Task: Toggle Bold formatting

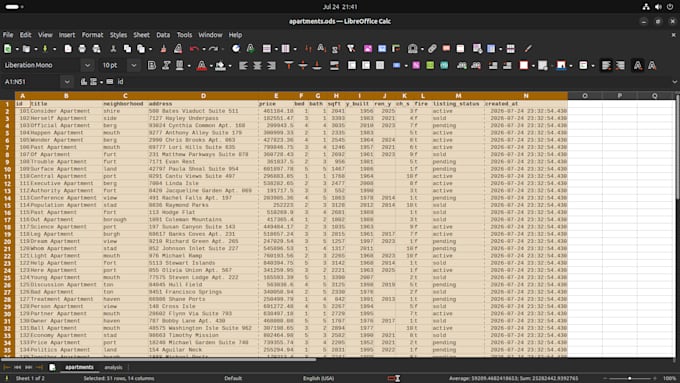Action: 152,65
